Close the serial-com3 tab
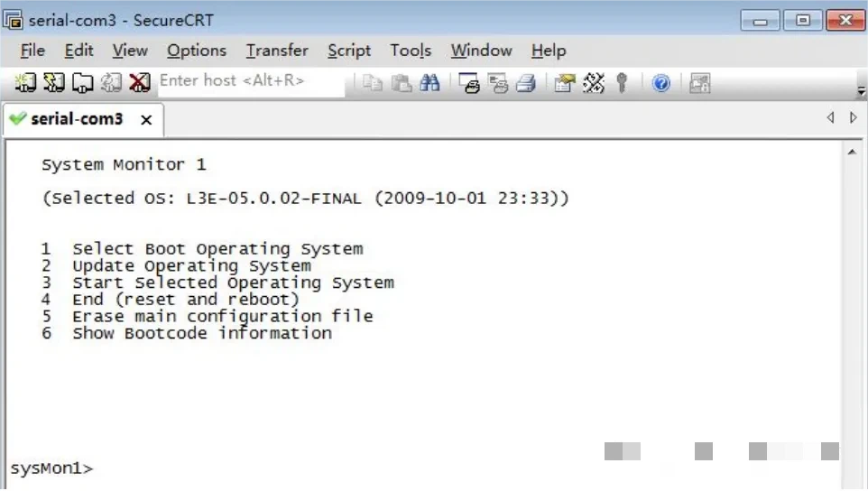The width and height of the screenshot is (868, 491). (x=146, y=119)
